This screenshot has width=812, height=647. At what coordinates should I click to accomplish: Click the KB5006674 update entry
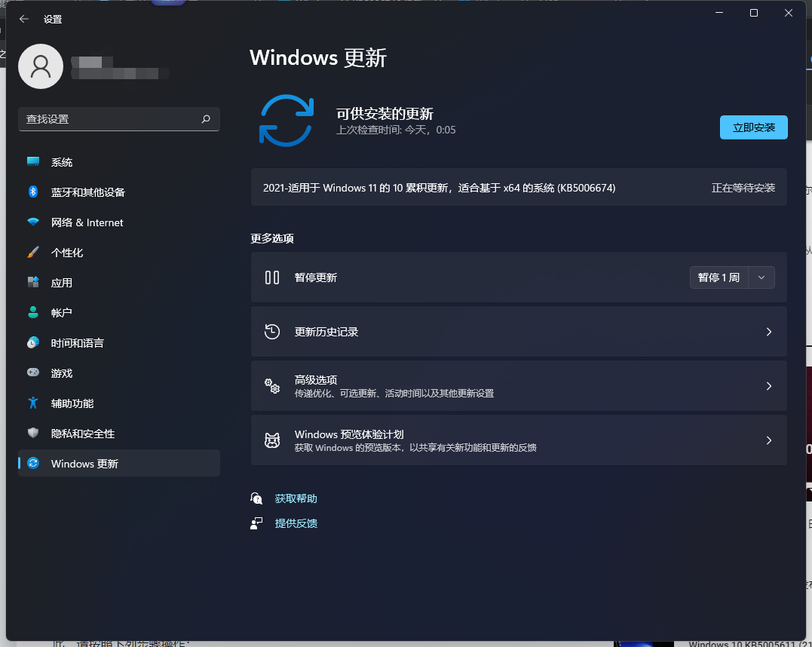[519, 188]
